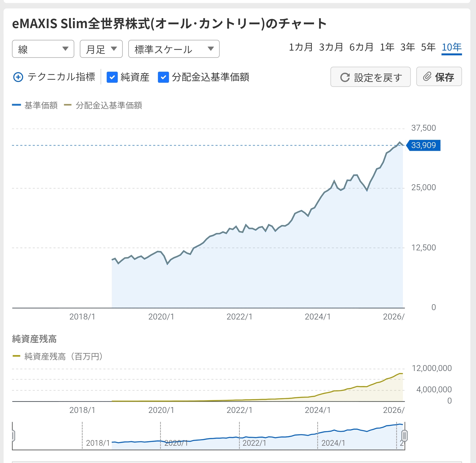476x463 pixels.
Task: Click the 2022/1 marker in range navigator
Action: pos(254,443)
